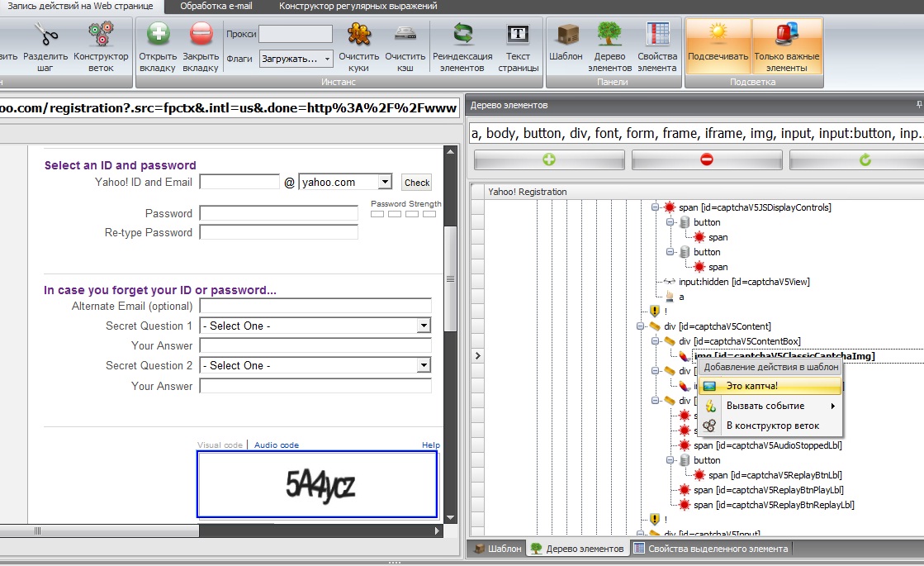Click the Разделить шаг scissors icon

46,34
